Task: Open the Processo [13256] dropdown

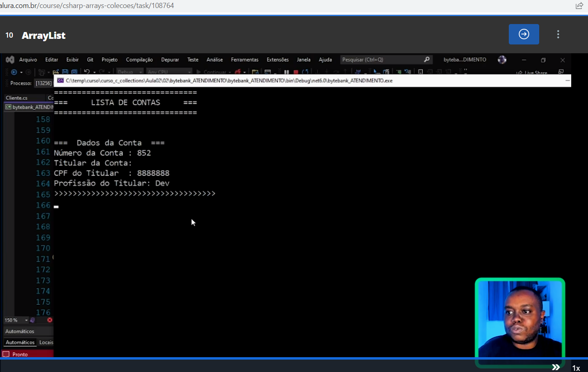Action: [x=43, y=83]
